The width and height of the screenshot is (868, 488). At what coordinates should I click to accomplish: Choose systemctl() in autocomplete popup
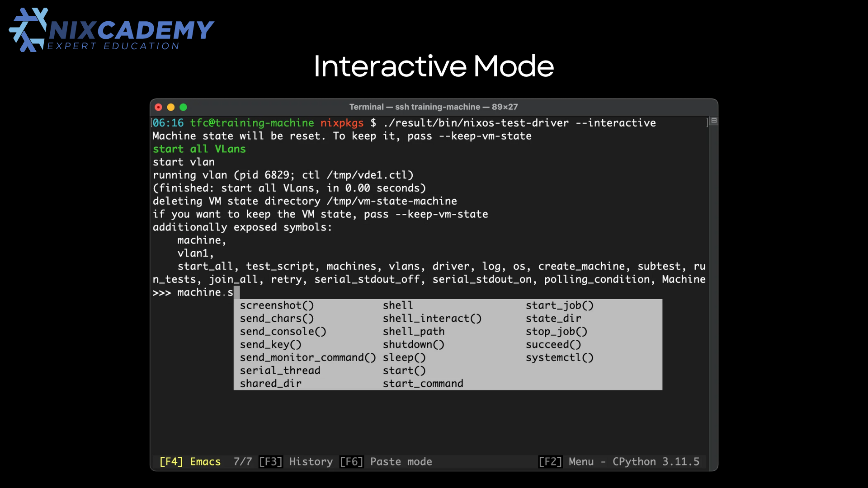tap(559, 357)
